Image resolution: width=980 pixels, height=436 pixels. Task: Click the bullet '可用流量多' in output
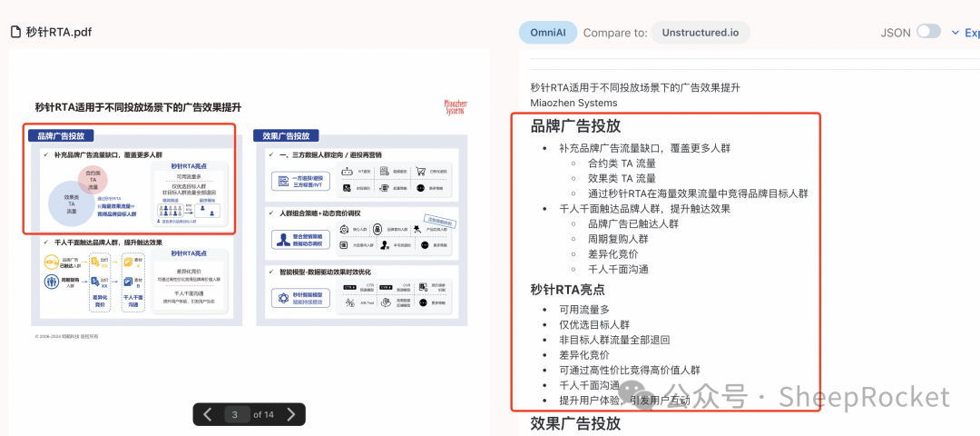click(583, 309)
